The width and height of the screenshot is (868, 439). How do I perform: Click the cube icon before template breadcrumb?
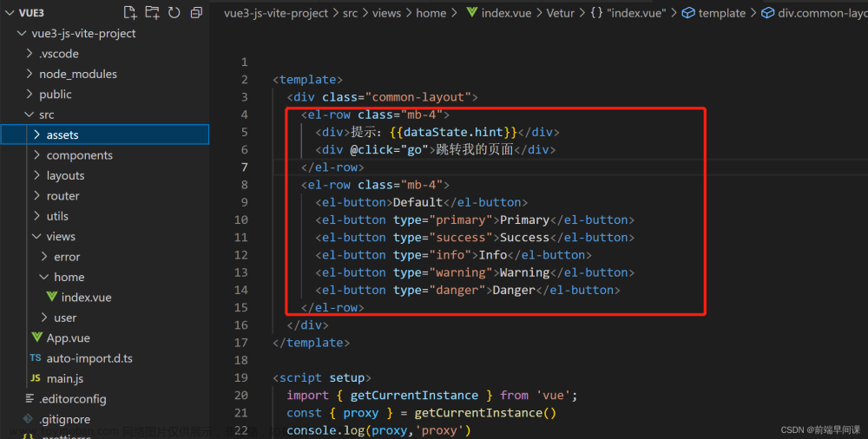coord(688,13)
